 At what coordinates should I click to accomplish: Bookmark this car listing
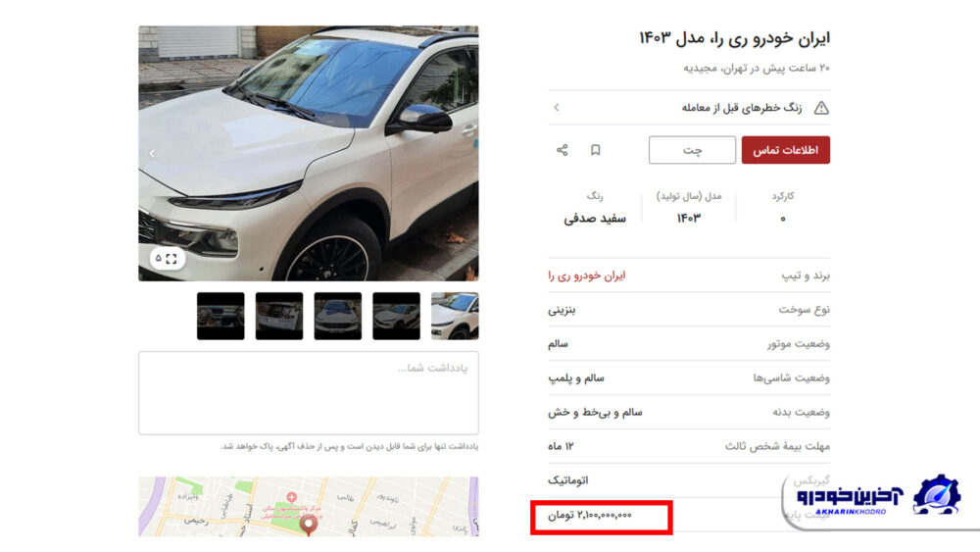pyautogui.click(x=596, y=150)
